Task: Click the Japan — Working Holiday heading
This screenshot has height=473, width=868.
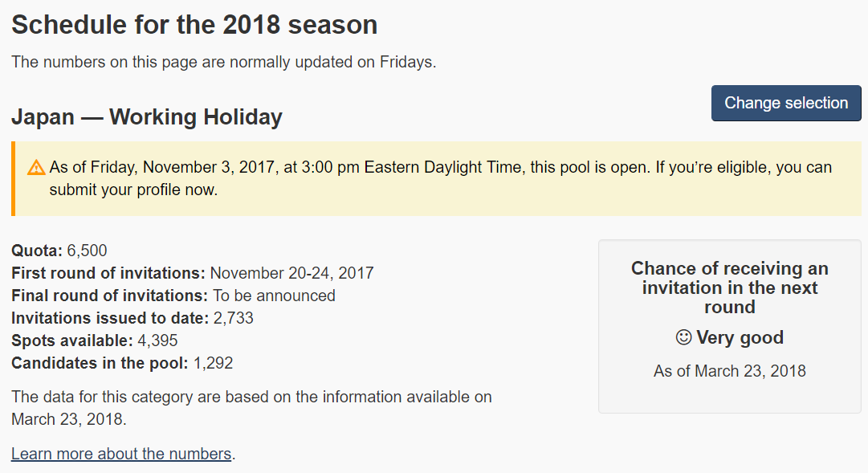Action: [147, 117]
